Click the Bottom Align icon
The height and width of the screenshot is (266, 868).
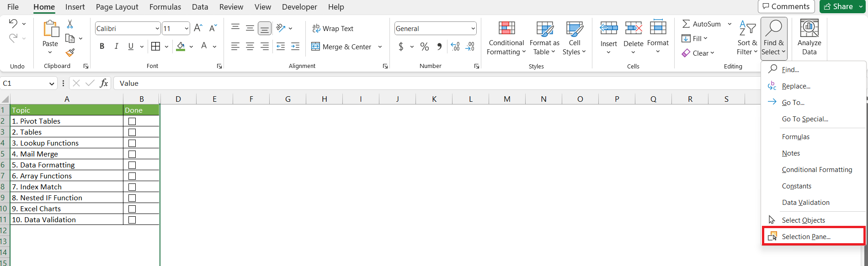click(265, 28)
